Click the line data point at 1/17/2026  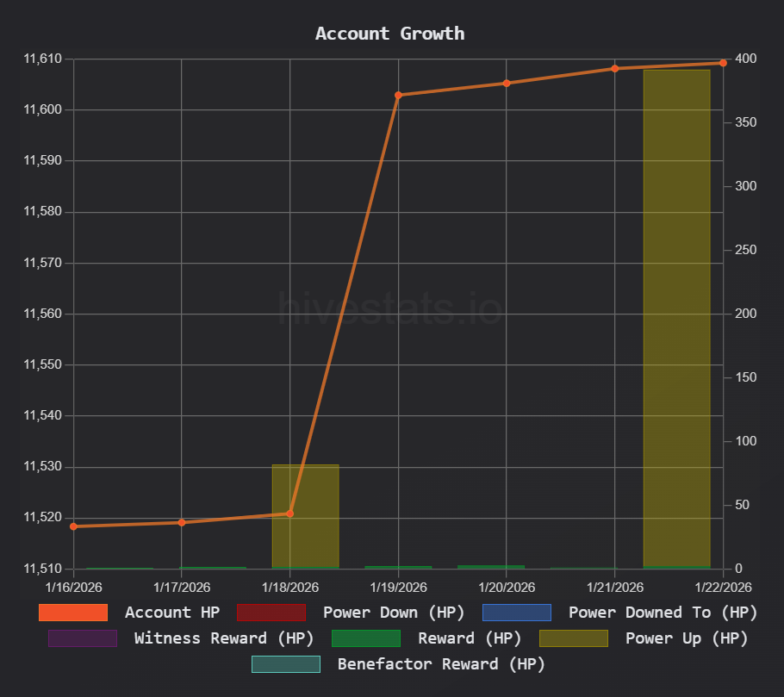tap(182, 522)
